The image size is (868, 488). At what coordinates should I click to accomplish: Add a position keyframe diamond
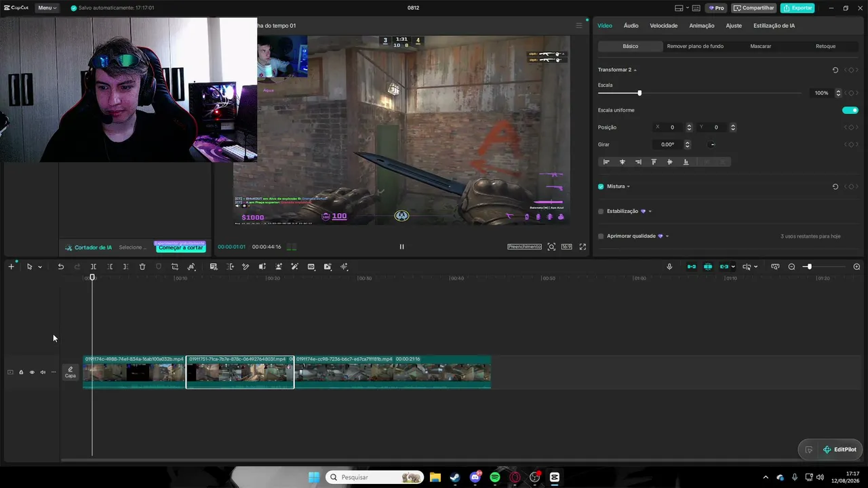click(x=851, y=127)
